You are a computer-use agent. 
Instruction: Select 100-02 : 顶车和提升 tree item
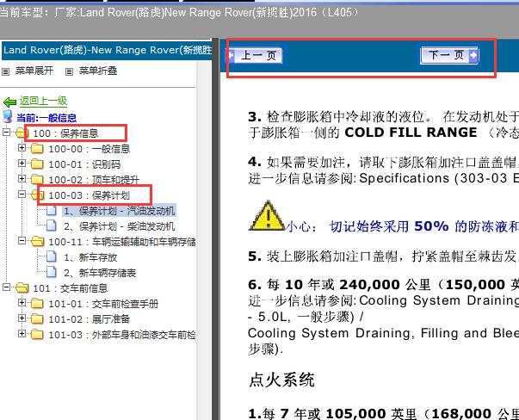pos(94,180)
